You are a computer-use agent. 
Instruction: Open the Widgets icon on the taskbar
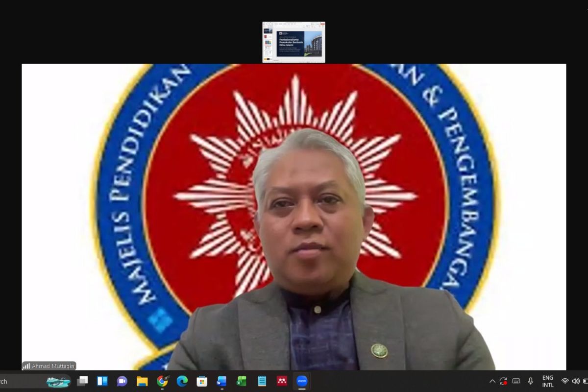pyautogui.click(x=102, y=381)
